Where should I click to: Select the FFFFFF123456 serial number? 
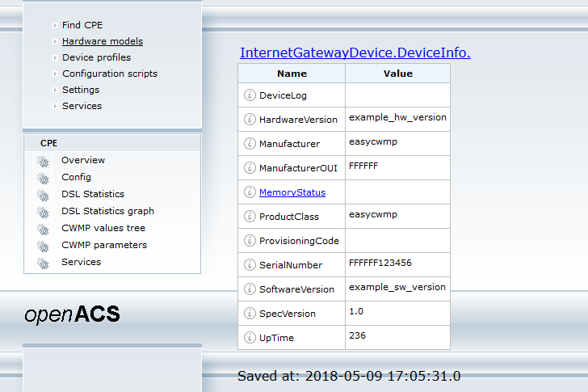(380, 263)
